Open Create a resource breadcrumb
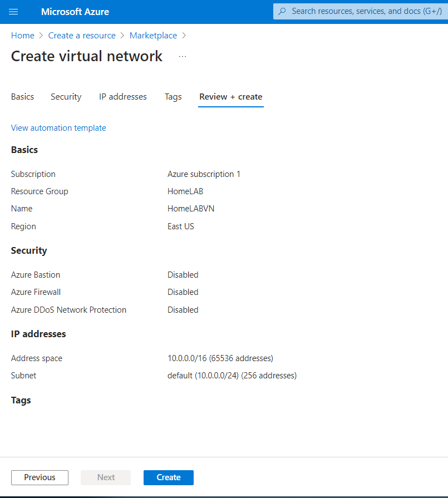The width and height of the screenshot is (448, 498). (x=82, y=36)
